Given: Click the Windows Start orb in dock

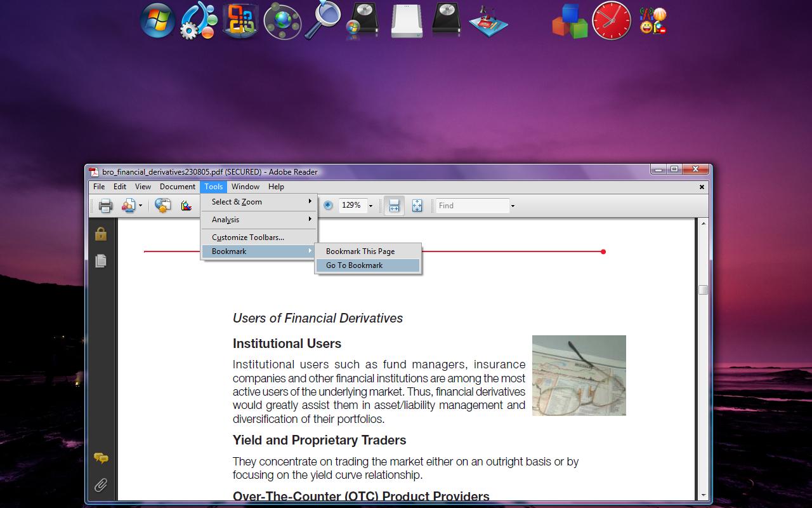Looking at the screenshot, I should tap(157, 20).
